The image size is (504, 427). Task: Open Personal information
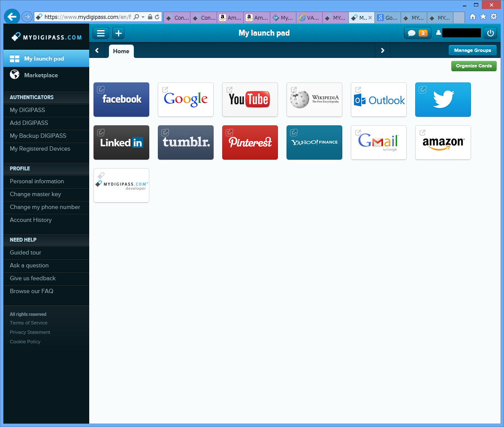[x=46, y=182]
